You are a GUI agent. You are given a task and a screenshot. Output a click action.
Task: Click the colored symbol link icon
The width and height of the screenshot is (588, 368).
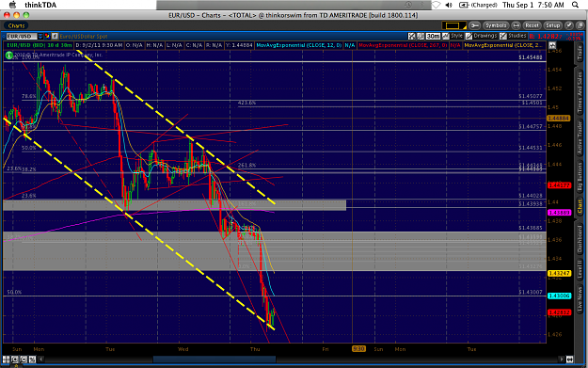[x=47, y=37]
